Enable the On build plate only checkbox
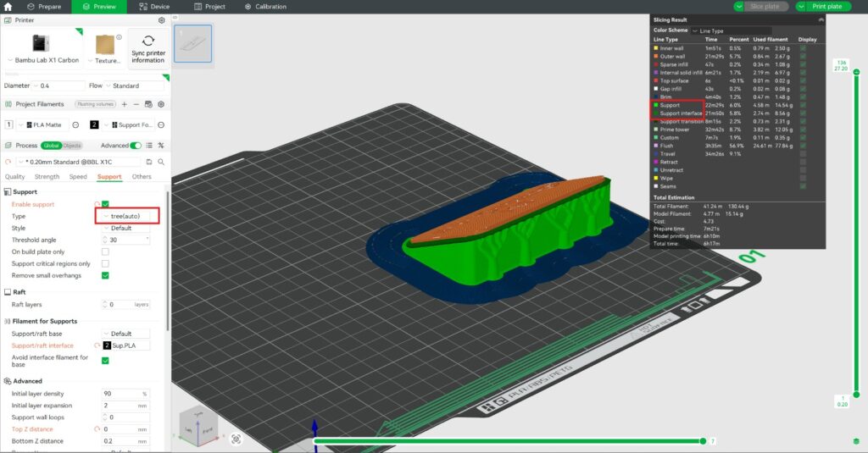 (105, 251)
